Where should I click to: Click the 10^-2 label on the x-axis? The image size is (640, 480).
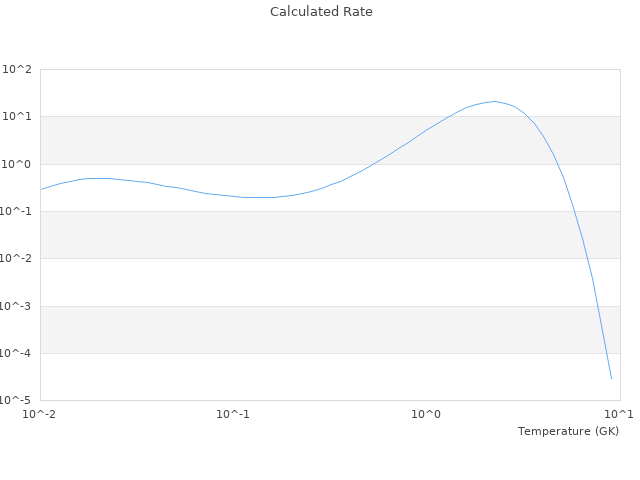pos(40,414)
